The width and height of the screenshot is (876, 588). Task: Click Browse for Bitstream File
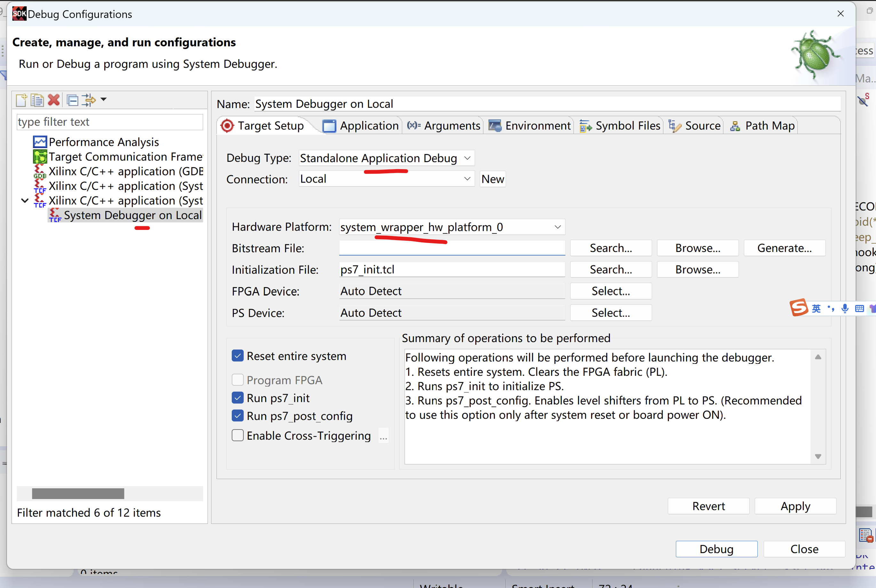[698, 248]
